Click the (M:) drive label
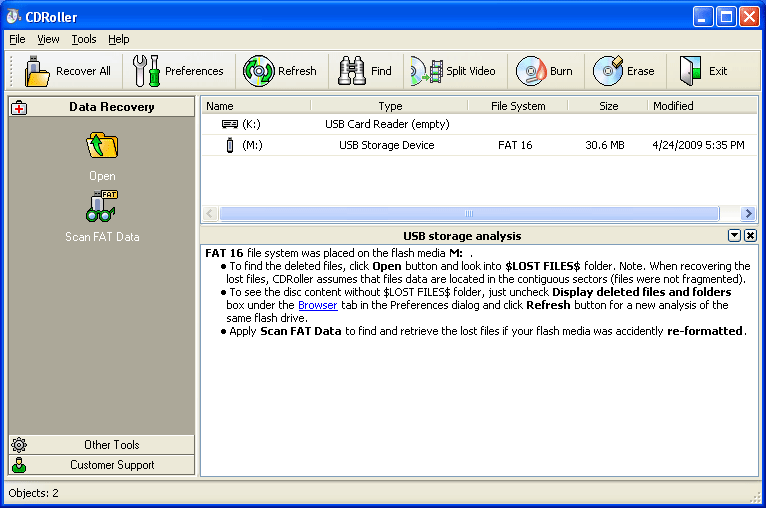766x508 pixels. [x=252, y=145]
